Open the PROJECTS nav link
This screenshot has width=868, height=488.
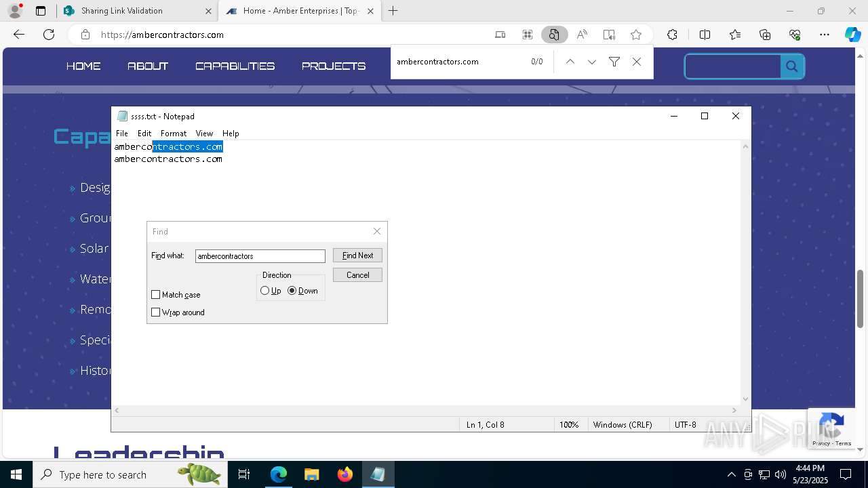[x=334, y=66]
